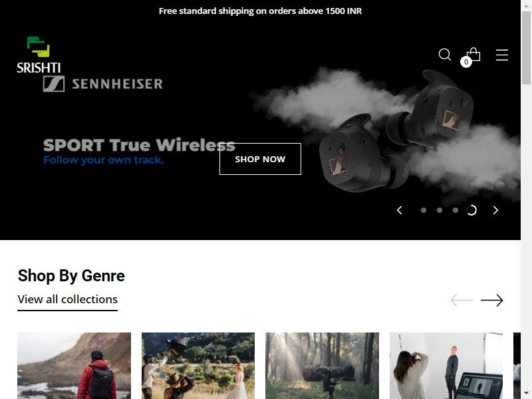Go to previous hero slide arrow
The image size is (532, 399).
400,210
